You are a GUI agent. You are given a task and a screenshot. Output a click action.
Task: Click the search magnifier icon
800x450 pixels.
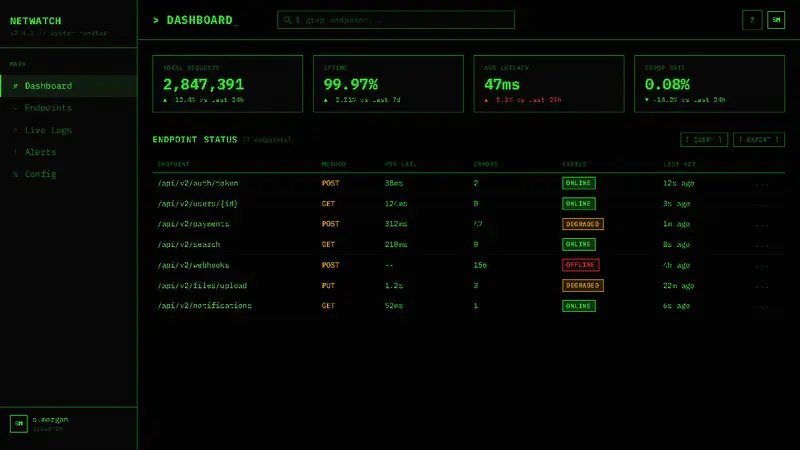(x=287, y=20)
